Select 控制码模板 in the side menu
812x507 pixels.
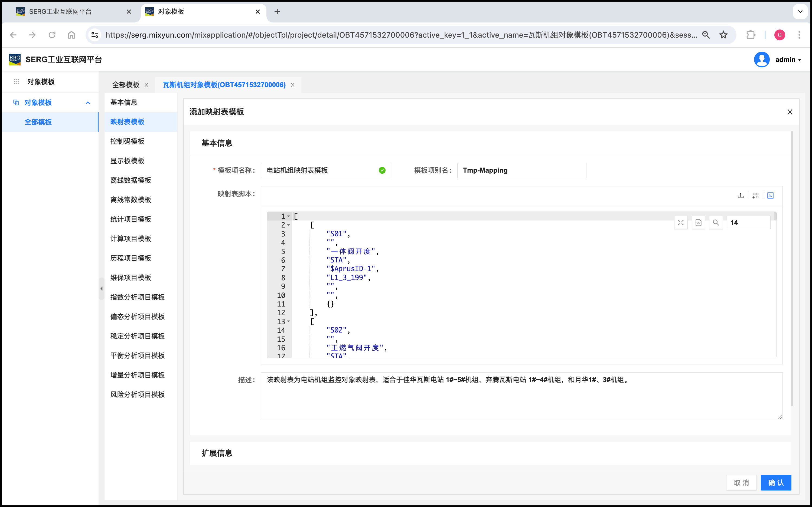click(x=127, y=141)
